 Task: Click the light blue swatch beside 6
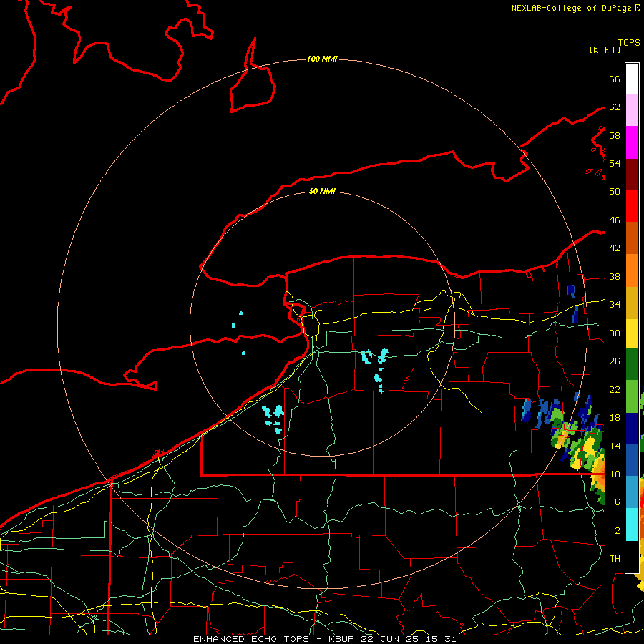click(x=632, y=492)
